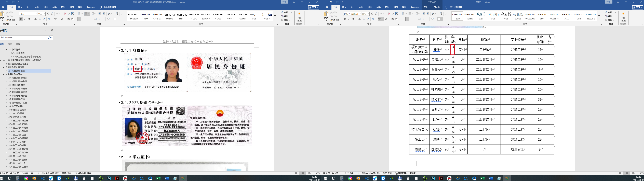Apply 副标题 style in 文档1 window

point(518,16)
